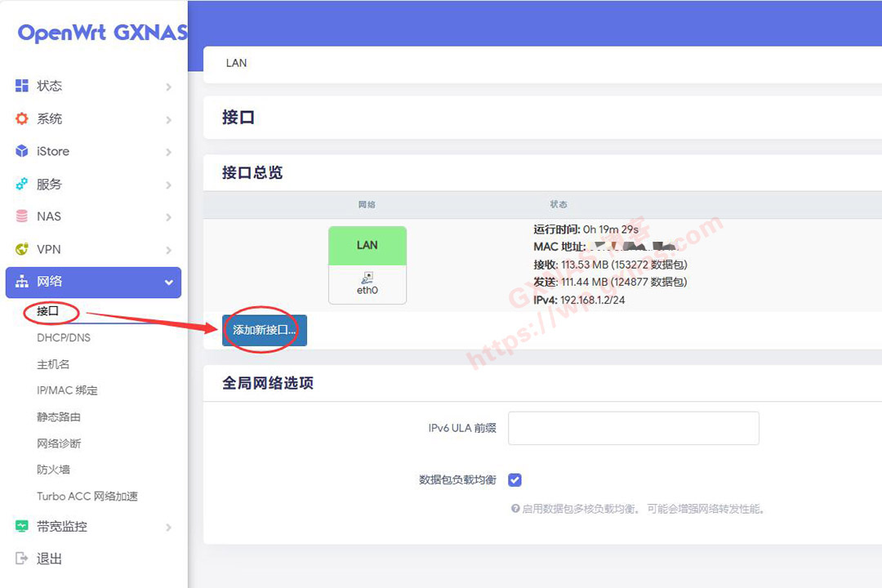882x588 pixels.
Task: Expand the 状态 menu chevron
Action: pos(168,87)
